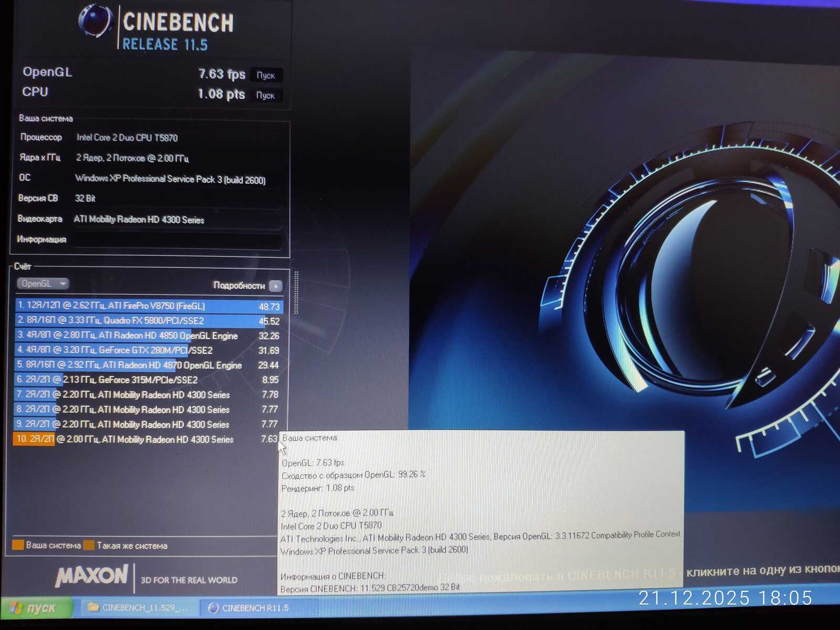
Task: Run the CPU benchmark with its Пуск button
Action: pos(266,96)
